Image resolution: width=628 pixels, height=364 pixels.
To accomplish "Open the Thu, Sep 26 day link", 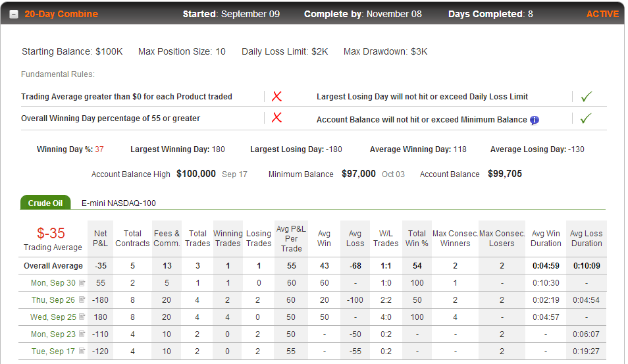I will tap(53, 300).
